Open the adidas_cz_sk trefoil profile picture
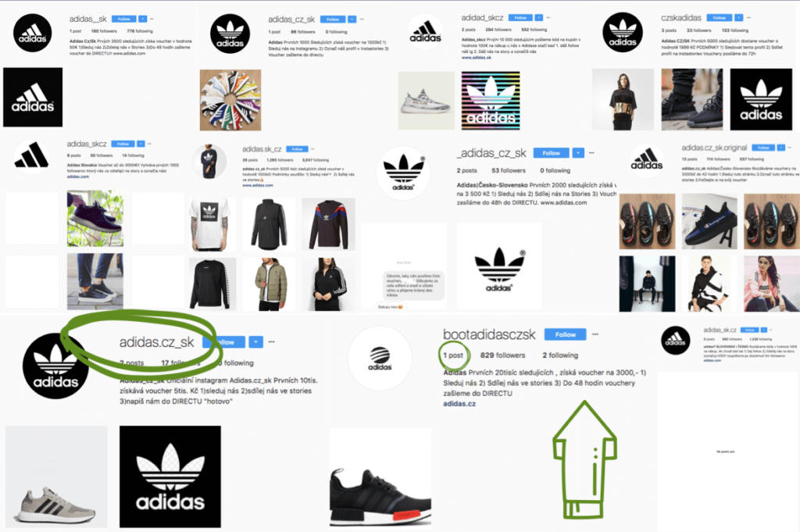Image resolution: width=800 pixels, height=532 pixels. coord(230,34)
